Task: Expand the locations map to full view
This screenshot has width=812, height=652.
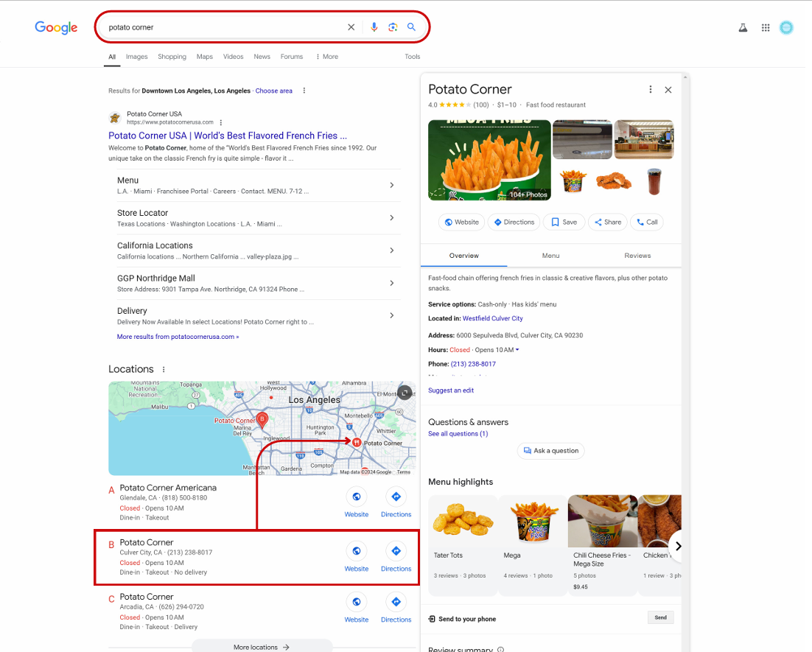Action: point(405,393)
